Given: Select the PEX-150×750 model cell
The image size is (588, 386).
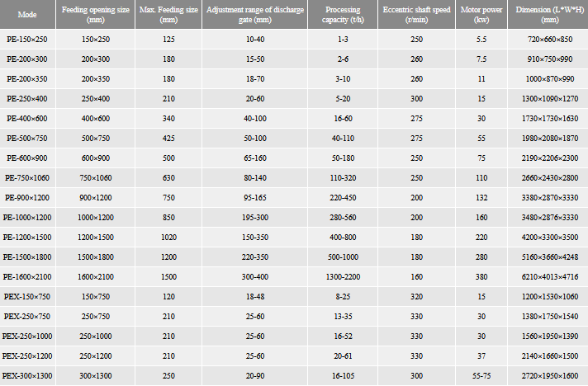Looking at the screenshot, I should (x=25, y=298).
